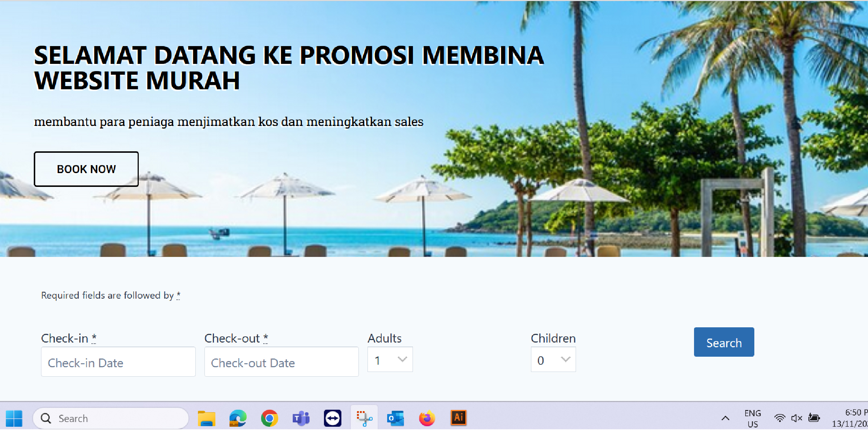Open Google Chrome from the taskbar
Screen dimensions: 868x430
269,418
